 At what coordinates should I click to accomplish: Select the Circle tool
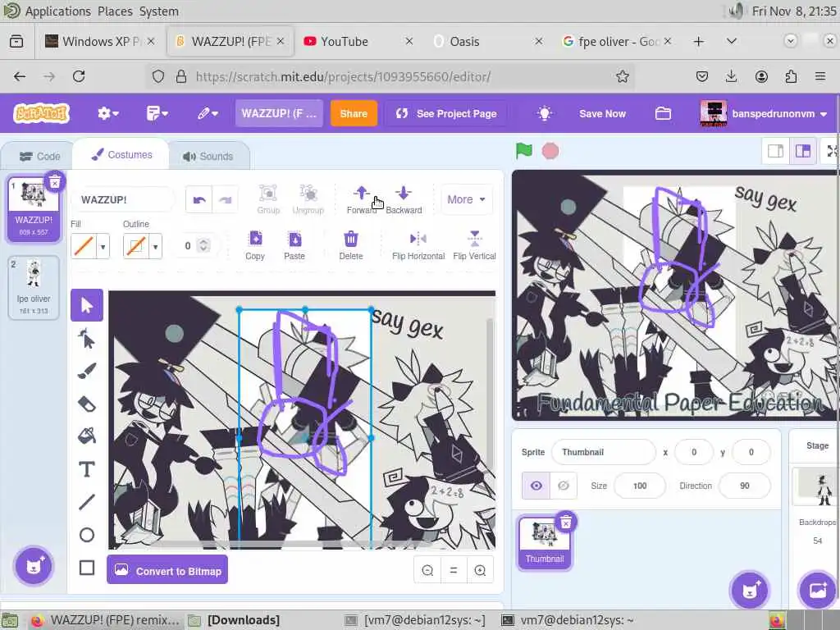(86, 535)
